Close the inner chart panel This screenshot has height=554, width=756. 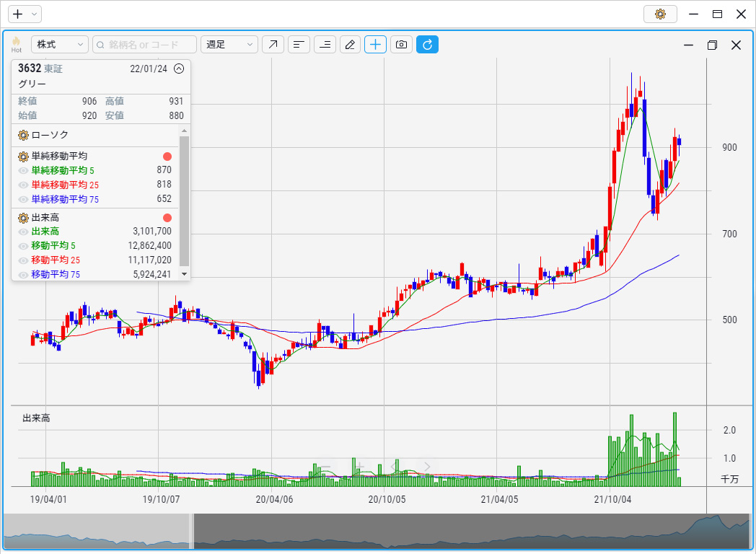tap(736, 45)
